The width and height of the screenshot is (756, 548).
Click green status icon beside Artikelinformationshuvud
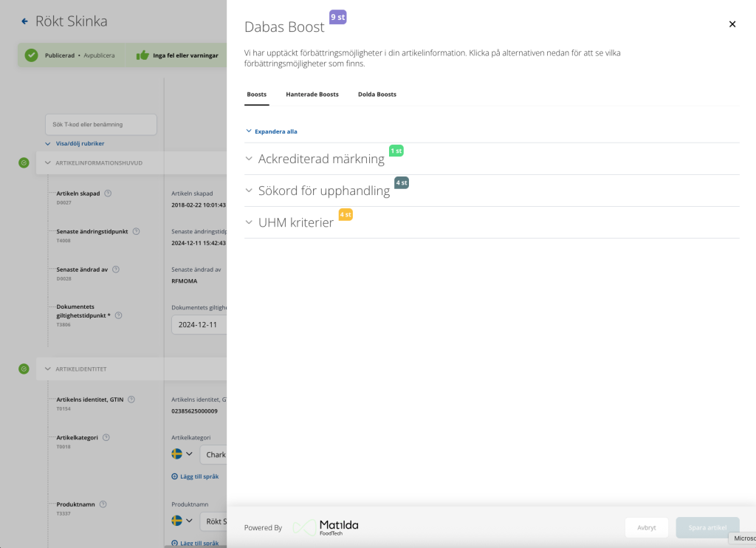(x=24, y=163)
